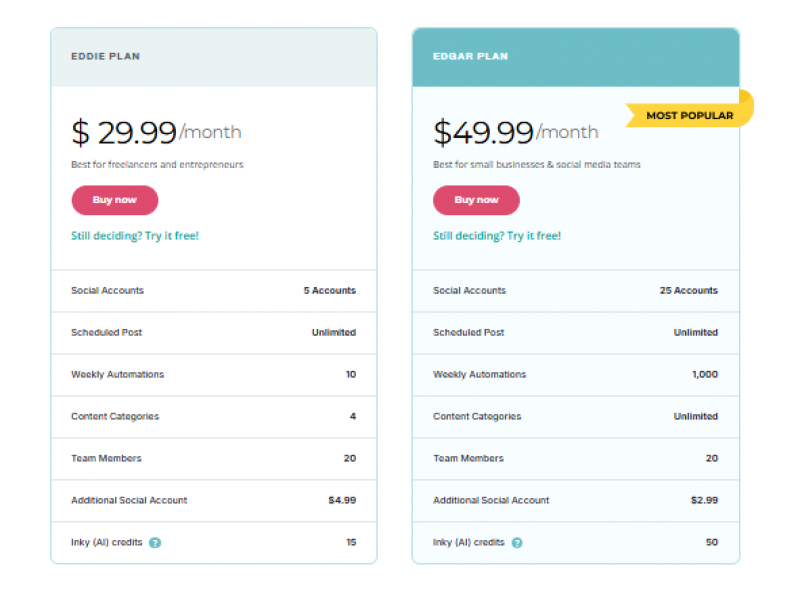Select the Edgar Plan header
This screenshot has height=601, width=800.
coord(470,56)
